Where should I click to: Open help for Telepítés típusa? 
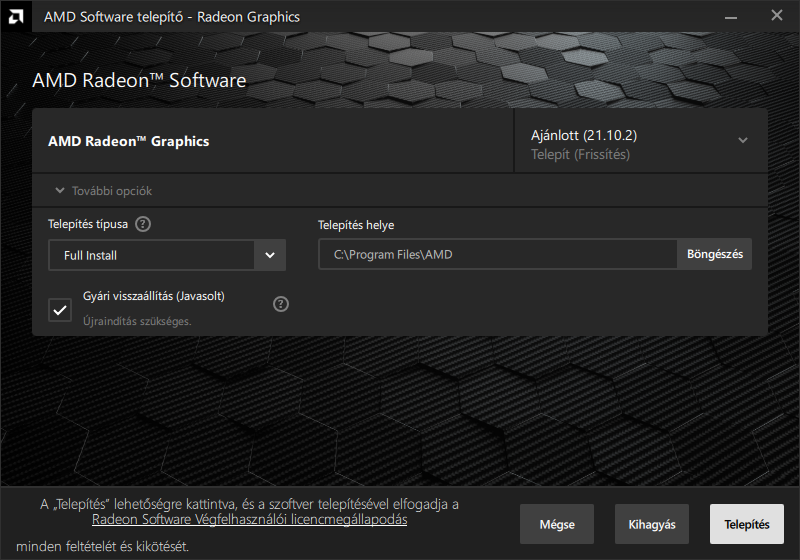click(143, 224)
